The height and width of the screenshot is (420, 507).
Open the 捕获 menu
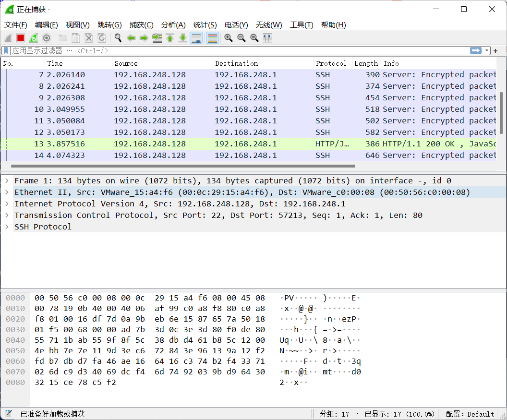coord(141,25)
